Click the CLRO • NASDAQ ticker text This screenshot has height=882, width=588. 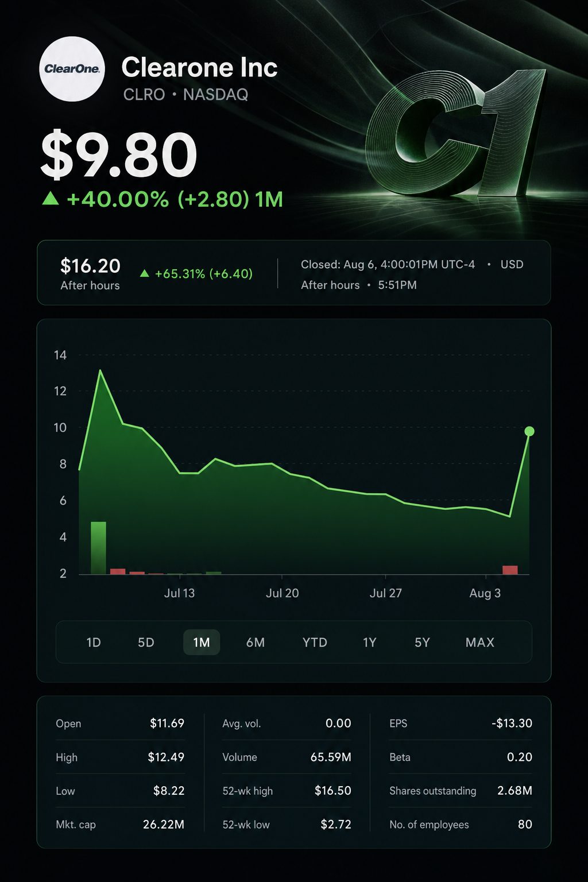(x=185, y=95)
